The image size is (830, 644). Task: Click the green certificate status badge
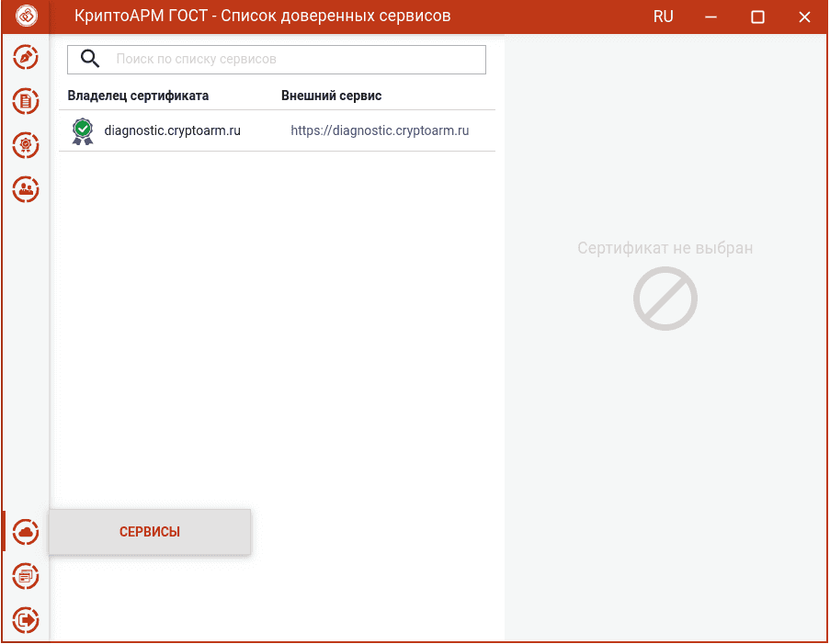click(x=83, y=131)
